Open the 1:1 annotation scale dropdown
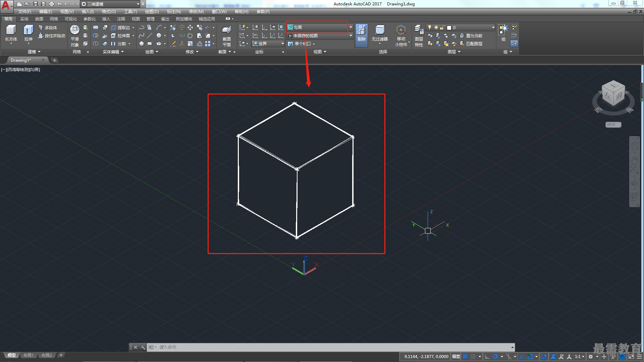Viewport: 644px width, 362px height. (x=580, y=357)
